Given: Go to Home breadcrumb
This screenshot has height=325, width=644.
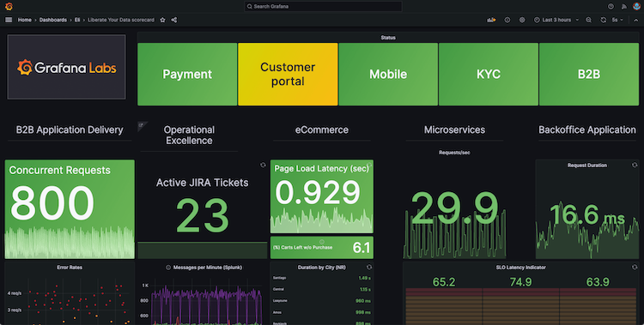Looking at the screenshot, I should [x=25, y=20].
